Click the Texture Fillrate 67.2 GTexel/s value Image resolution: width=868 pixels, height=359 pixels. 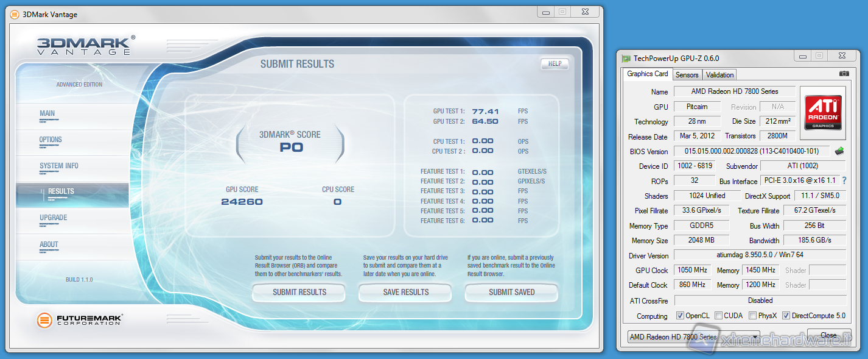[816, 210]
